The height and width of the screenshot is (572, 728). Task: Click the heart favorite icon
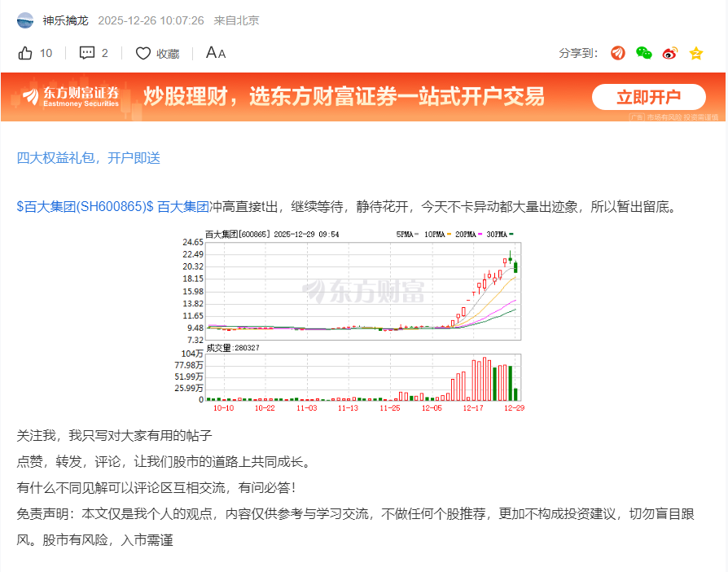(143, 54)
